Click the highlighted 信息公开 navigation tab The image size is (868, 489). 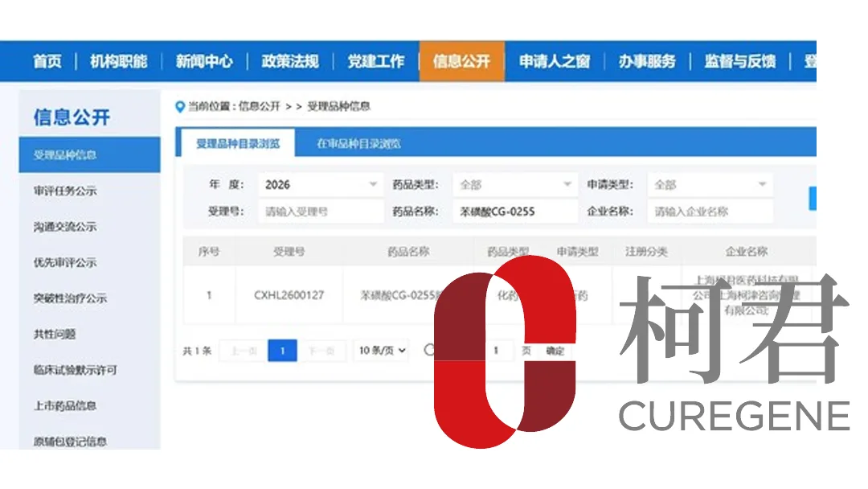pyautogui.click(x=461, y=61)
